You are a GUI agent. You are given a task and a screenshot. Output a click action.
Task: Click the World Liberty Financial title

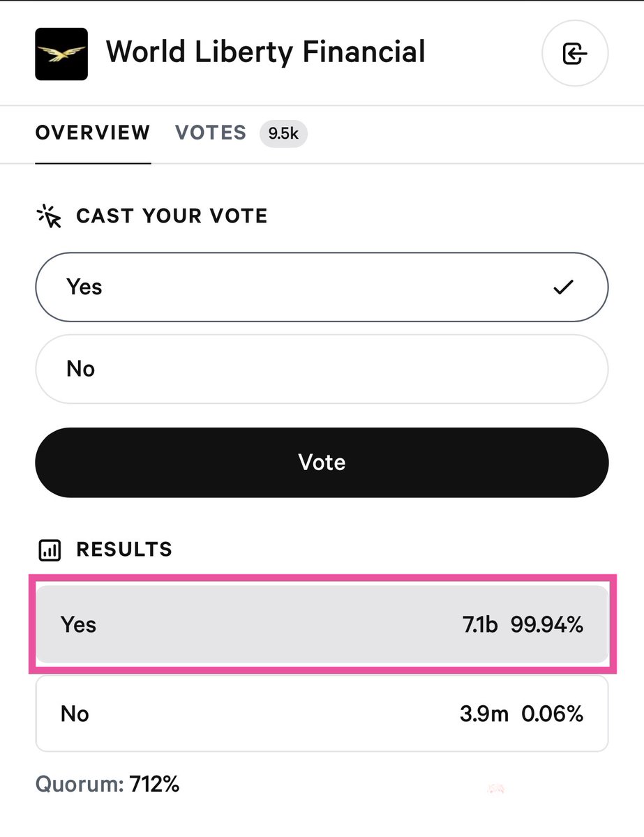click(x=266, y=52)
